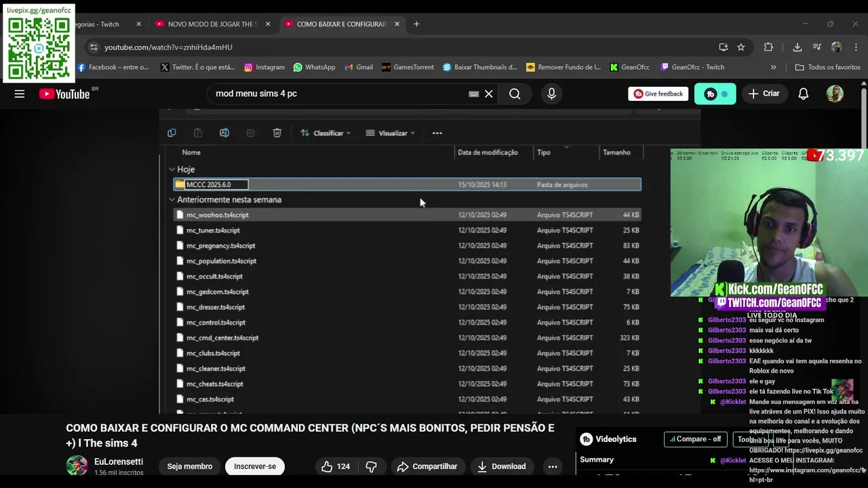The height and width of the screenshot is (488, 868).
Task: Click the Give feedback button
Action: (x=658, y=94)
